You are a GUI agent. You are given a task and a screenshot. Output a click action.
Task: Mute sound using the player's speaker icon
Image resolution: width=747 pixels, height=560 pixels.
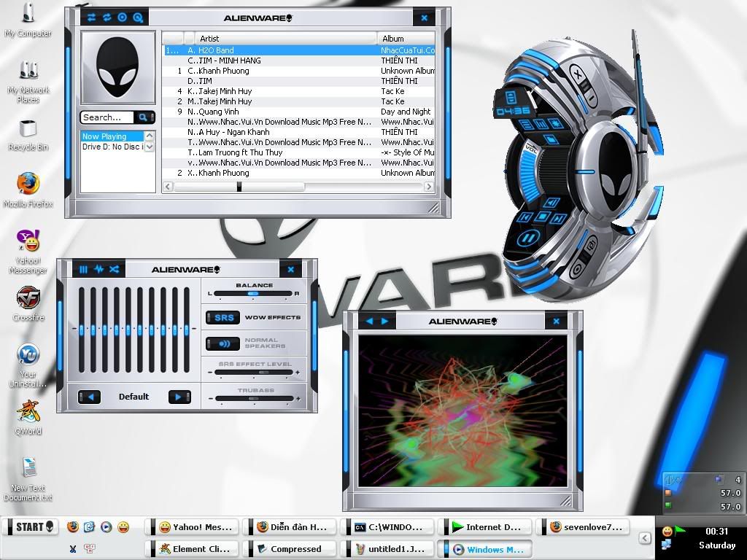(x=551, y=203)
